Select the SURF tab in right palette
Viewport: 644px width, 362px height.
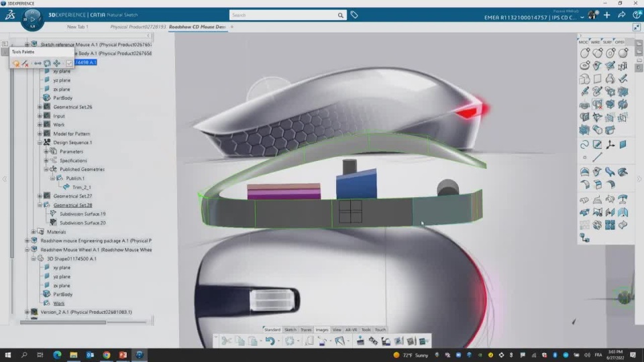[x=607, y=42]
